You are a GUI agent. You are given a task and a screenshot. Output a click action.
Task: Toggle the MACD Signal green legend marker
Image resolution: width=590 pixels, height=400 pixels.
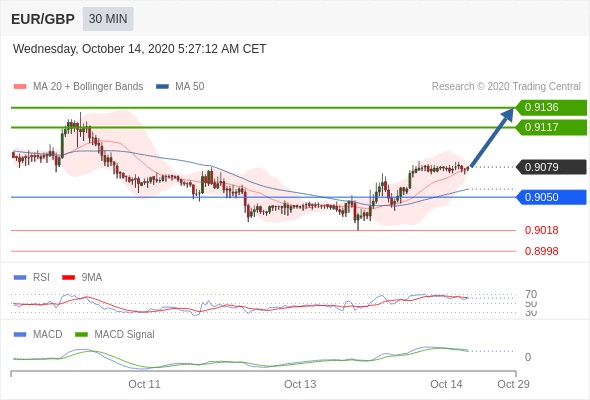click(x=81, y=335)
